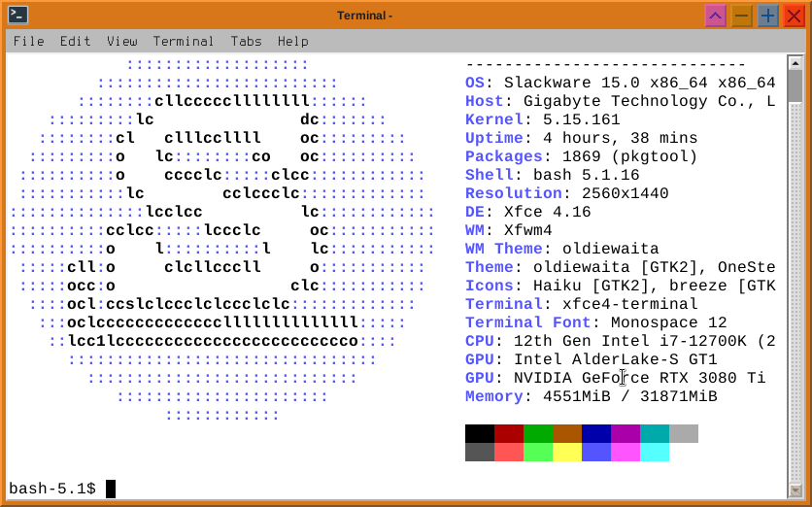Click the scrollbar up arrow
This screenshot has height=507, width=812.
pos(795,63)
